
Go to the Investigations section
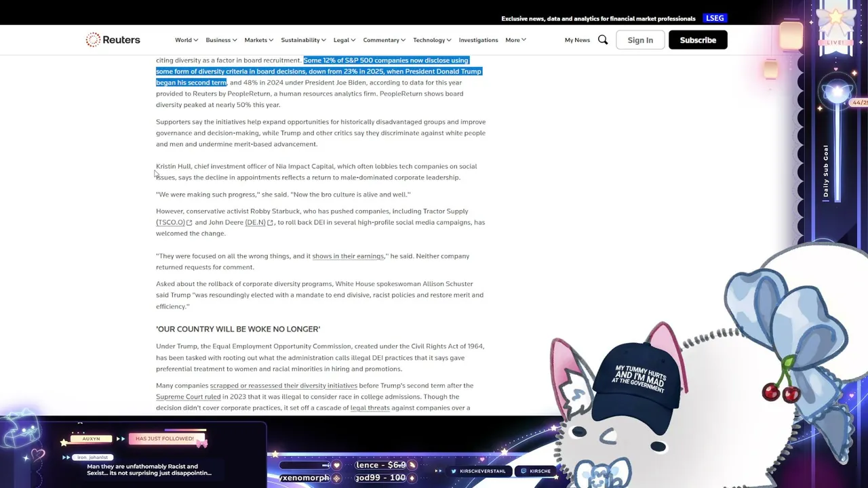478,40
